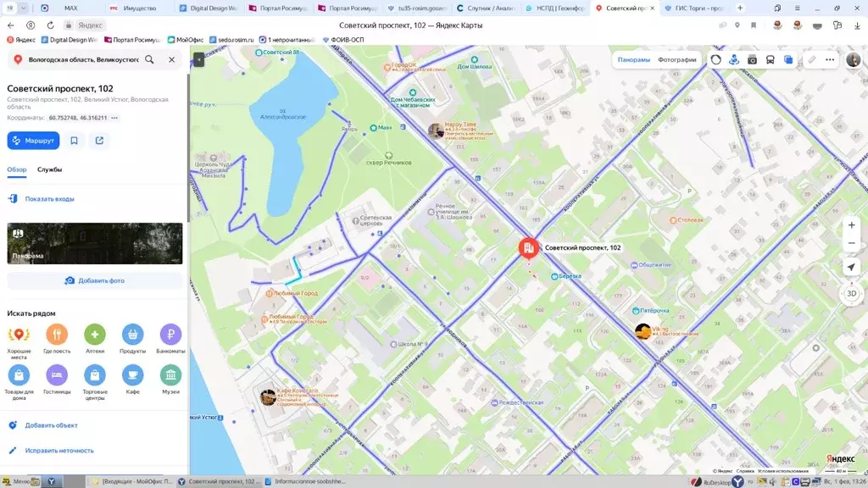
Task: Toggle the traffic circle icon
Action: [715, 60]
